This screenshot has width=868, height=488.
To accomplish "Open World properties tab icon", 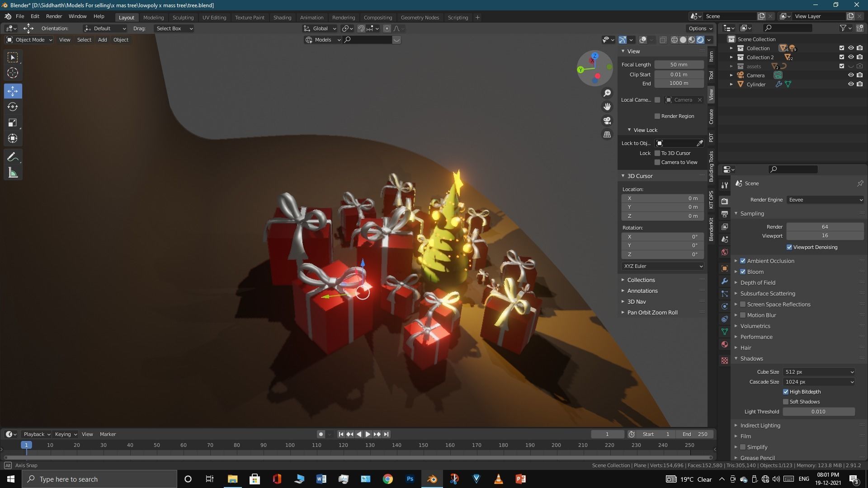I will [725, 252].
